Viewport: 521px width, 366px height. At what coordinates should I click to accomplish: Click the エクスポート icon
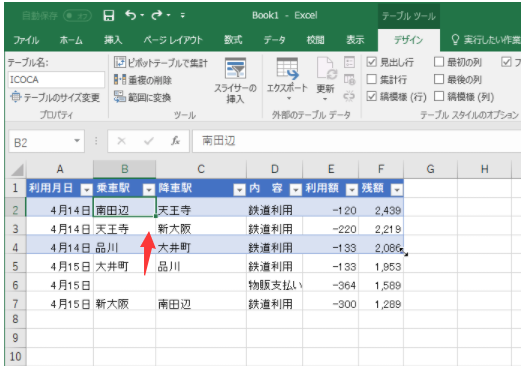(x=287, y=68)
